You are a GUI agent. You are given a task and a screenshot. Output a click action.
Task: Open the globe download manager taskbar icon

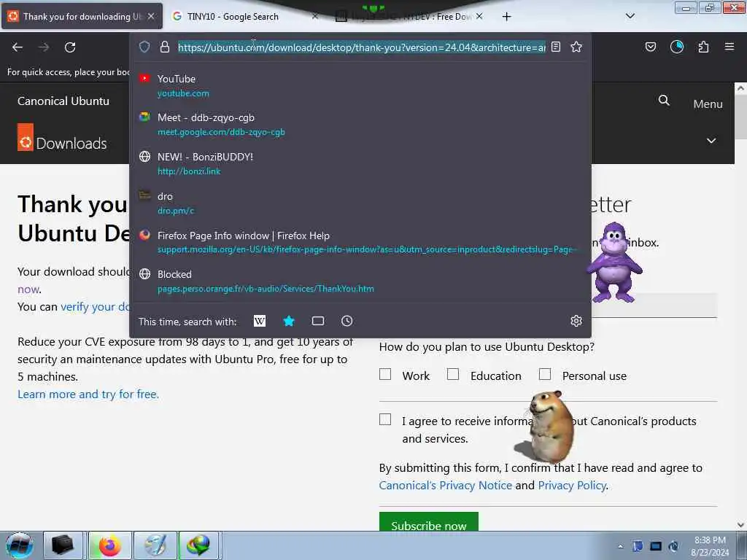[199, 545]
